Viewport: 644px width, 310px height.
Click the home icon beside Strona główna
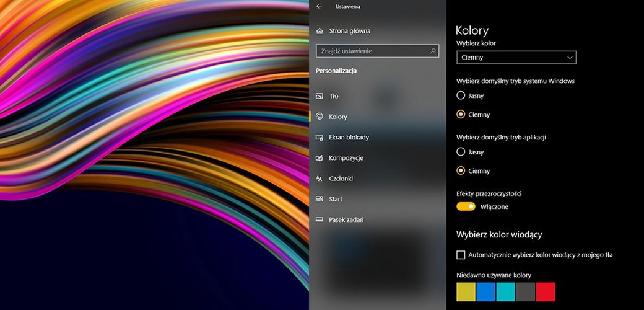pos(320,31)
